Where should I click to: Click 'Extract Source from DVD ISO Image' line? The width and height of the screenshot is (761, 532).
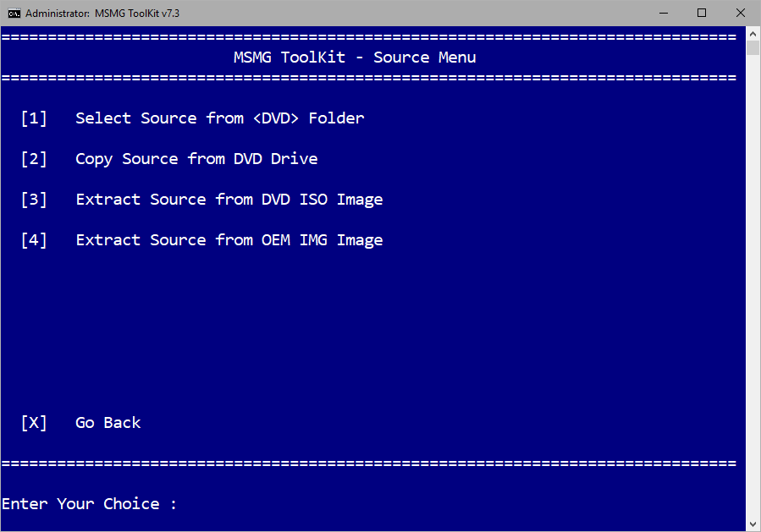pyautogui.click(x=229, y=200)
